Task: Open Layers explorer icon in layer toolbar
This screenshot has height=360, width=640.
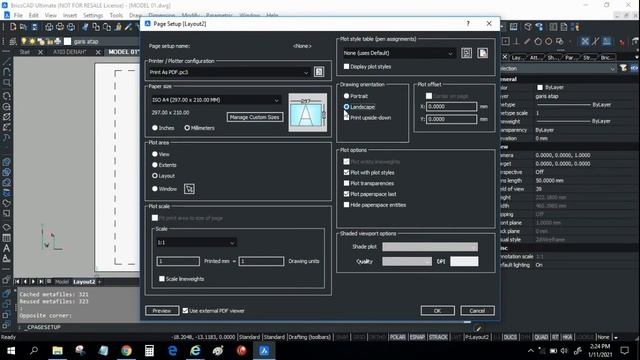Action: [x=13, y=41]
